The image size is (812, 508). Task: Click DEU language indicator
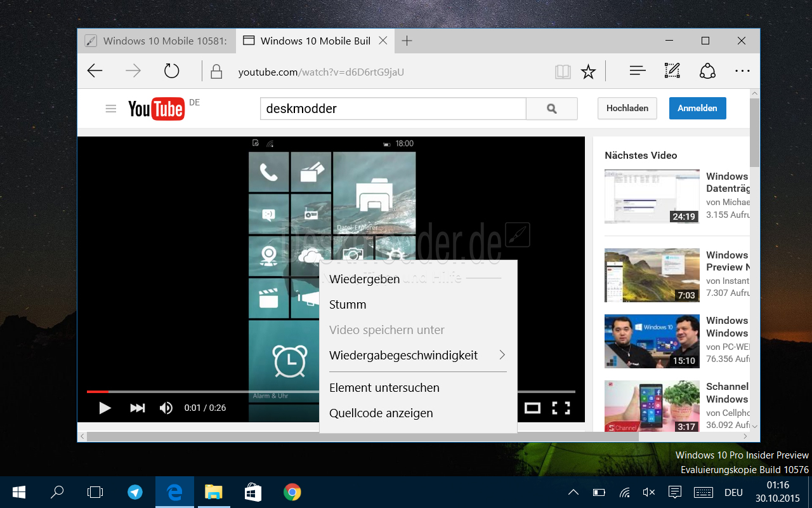point(734,492)
